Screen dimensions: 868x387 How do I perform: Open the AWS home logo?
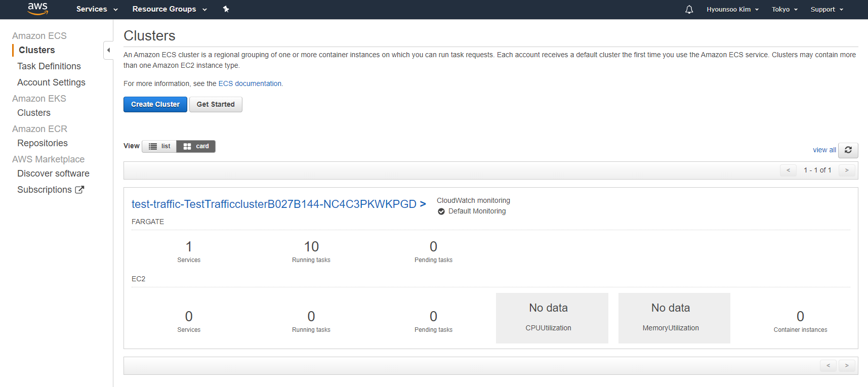tap(38, 9)
